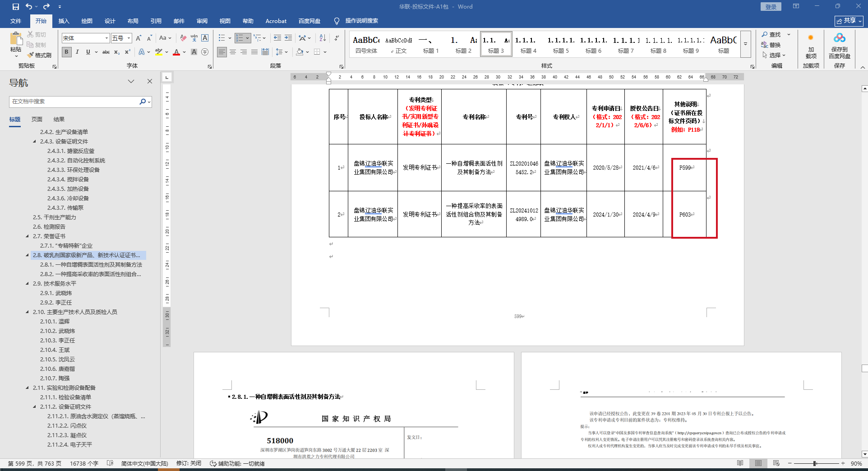Apply distributed alignment to paragraph
Screen dimensions: 868x471
(265, 52)
